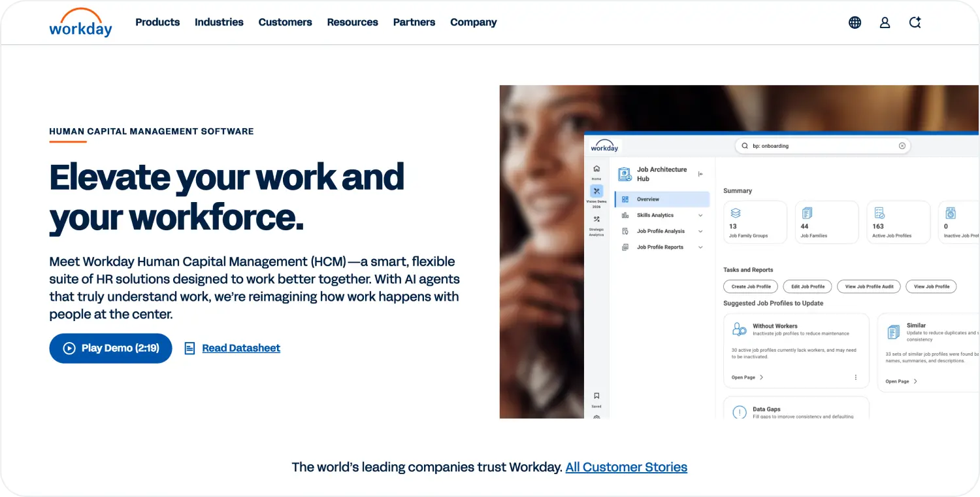This screenshot has height=497, width=980.
Task: Click the Job Profile Analysis icon
Action: coord(625,231)
